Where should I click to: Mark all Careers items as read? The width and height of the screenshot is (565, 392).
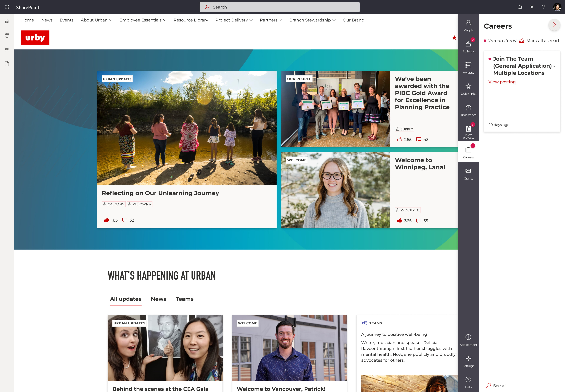click(x=542, y=40)
